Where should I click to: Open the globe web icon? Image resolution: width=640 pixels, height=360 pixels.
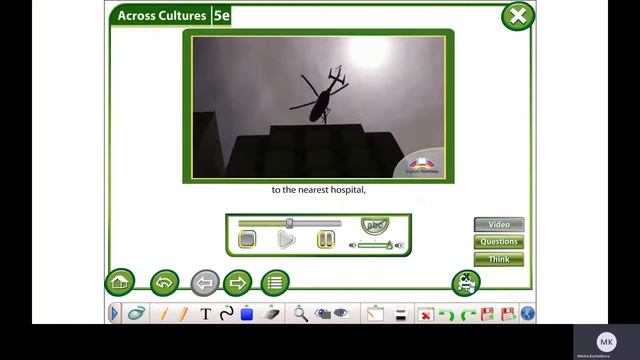click(x=527, y=313)
